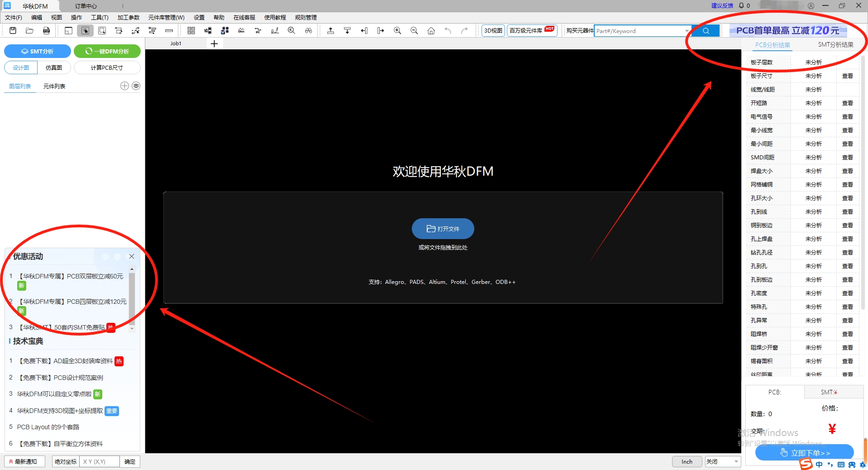This screenshot has height=470, width=868.
Task: Click the 打开文件 button
Action: 443,229
